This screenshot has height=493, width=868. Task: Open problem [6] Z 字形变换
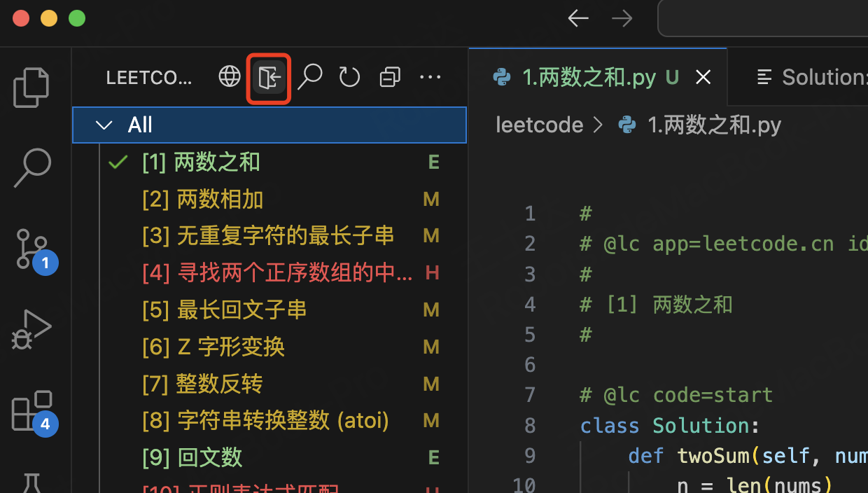[x=269, y=347]
